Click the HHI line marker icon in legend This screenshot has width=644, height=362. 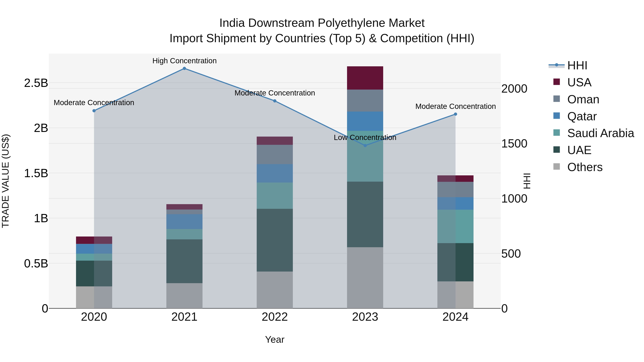(557, 65)
